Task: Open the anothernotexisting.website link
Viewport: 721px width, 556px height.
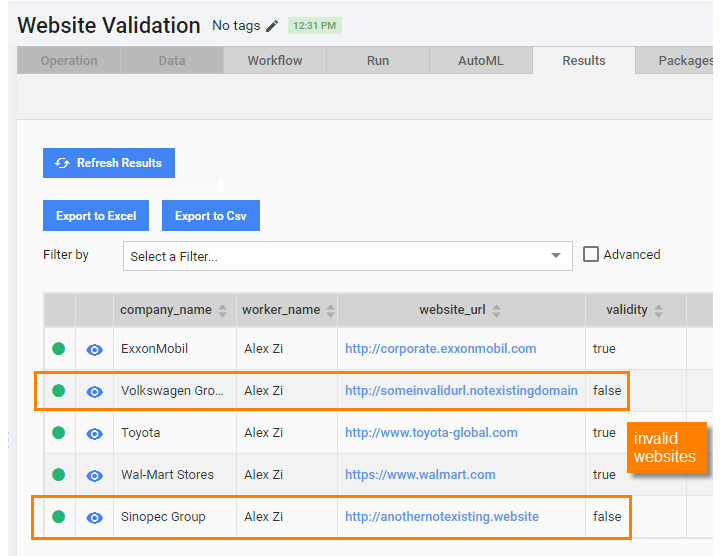Action: [x=442, y=517]
